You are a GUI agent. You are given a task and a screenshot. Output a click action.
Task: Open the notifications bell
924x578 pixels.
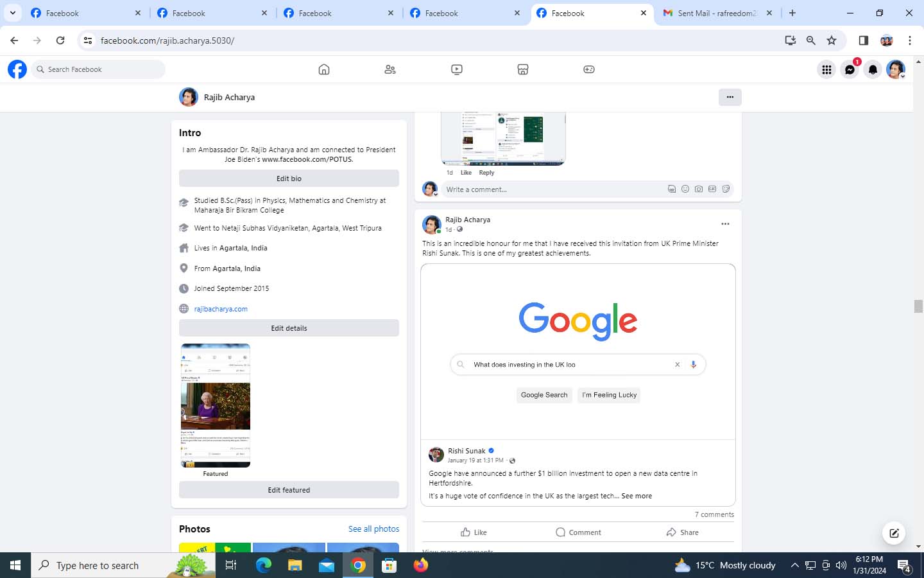point(873,69)
